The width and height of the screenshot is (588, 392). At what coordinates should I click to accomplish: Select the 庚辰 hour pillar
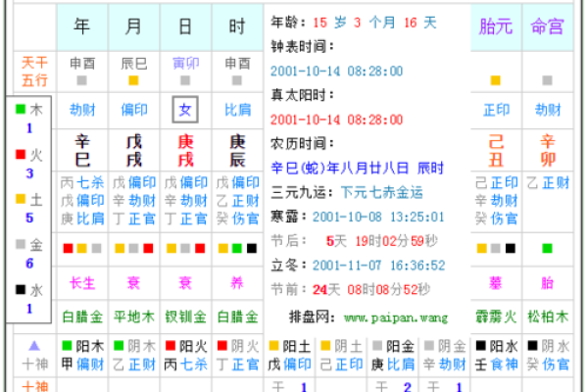pos(237,150)
